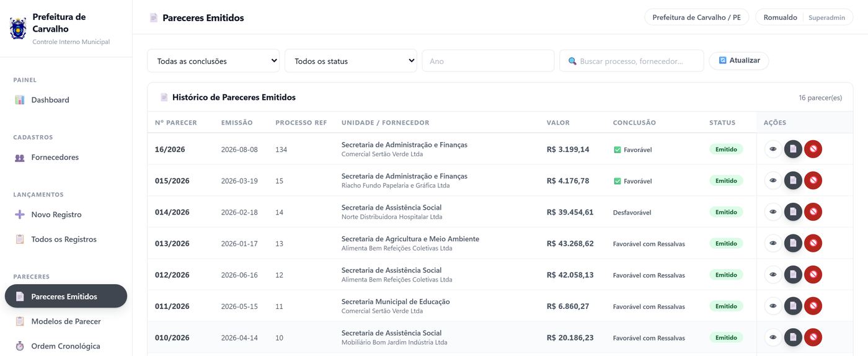
Task: Open Fornecedores from the sidebar
Action: 66,158
